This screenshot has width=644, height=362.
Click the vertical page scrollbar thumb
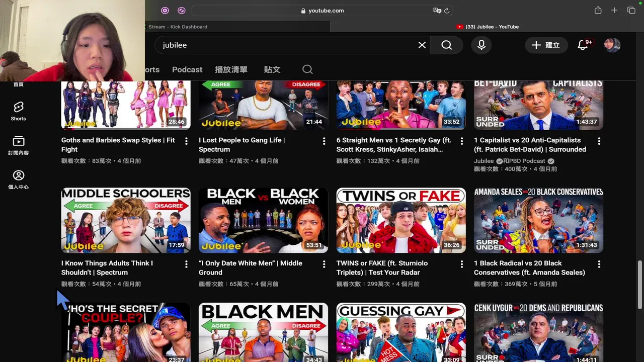click(x=640, y=284)
